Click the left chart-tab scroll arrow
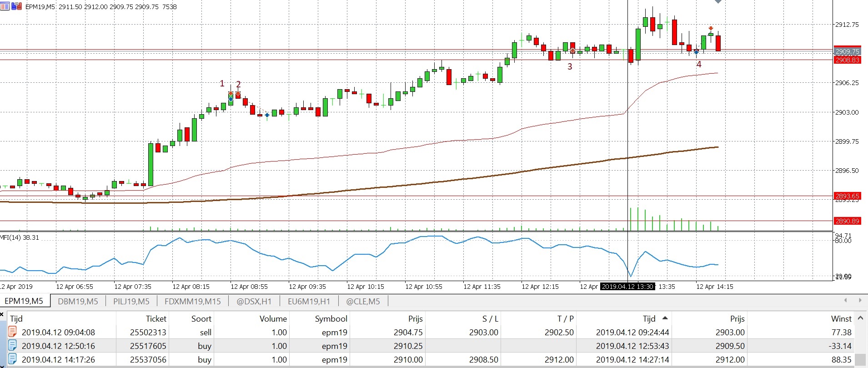 (x=845, y=300)
